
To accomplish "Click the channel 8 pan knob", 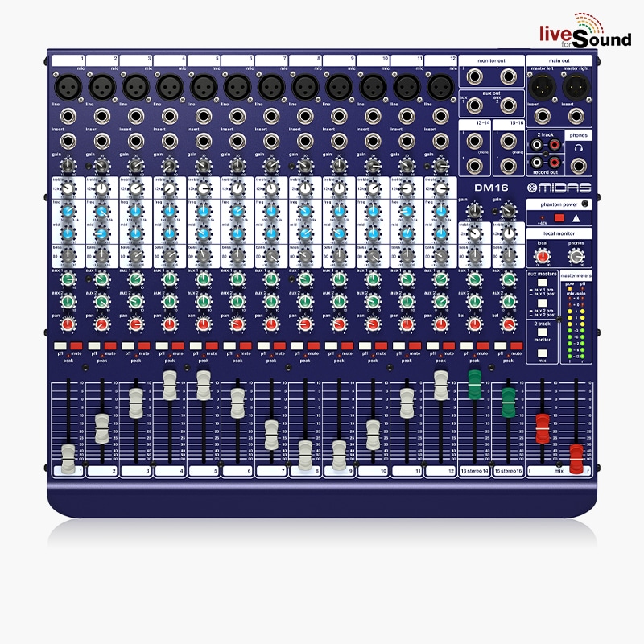I will [x=305, y=324].
